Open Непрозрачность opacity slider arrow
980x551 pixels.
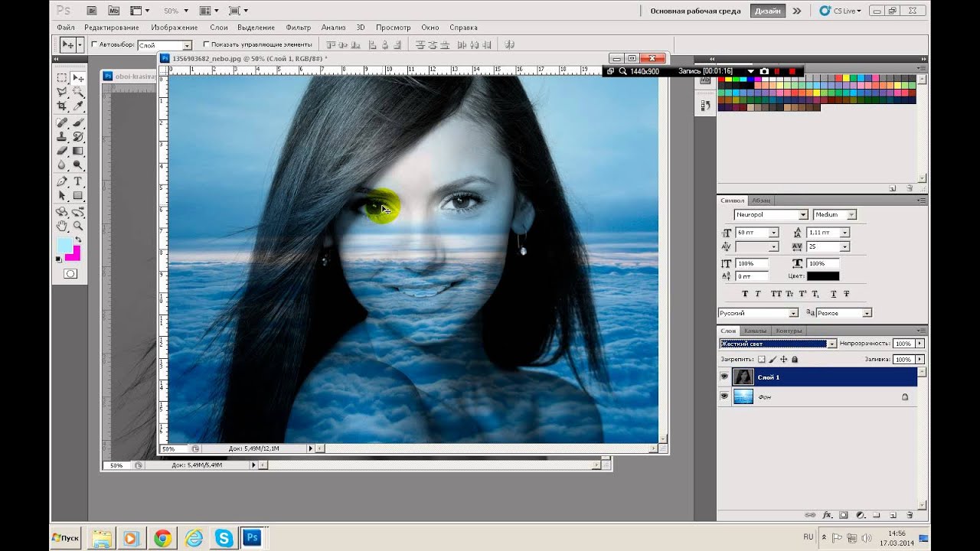[920, 344]
